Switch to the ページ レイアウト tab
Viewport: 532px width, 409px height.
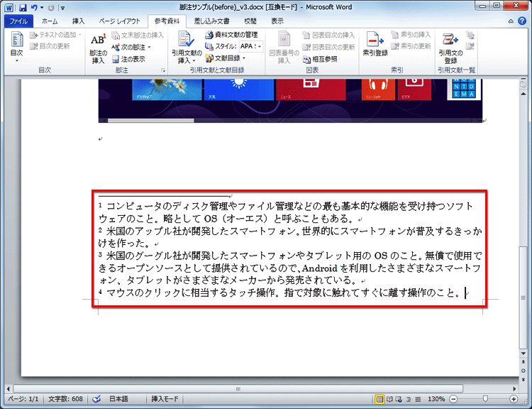click(119, 21)
